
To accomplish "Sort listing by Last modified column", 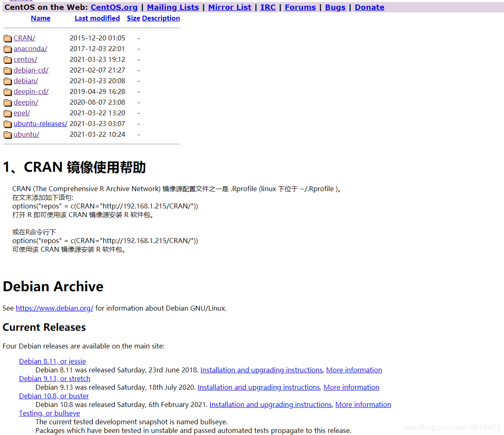I will 97,18.
